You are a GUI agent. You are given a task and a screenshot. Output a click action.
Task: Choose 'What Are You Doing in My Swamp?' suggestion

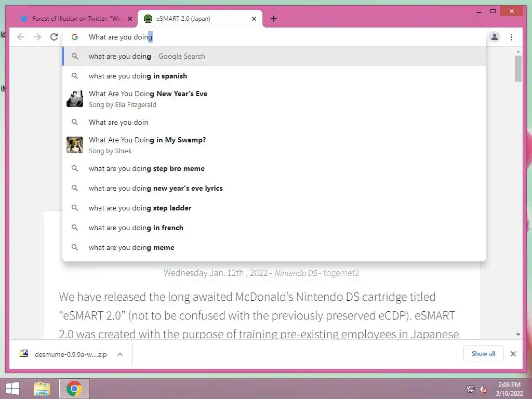274,145
